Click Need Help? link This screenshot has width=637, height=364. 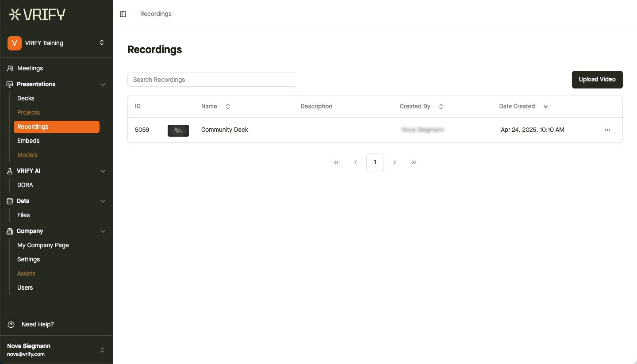tap(38, 324)
